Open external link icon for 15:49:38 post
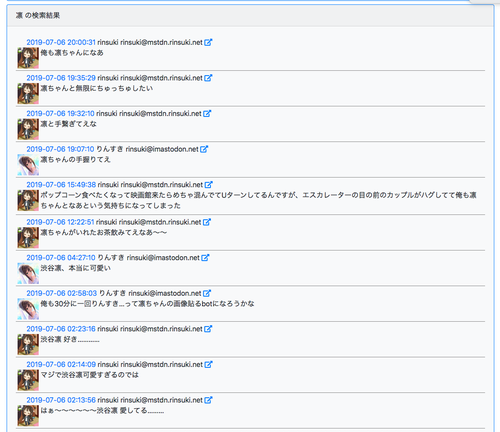This screenshot has width=500, height=432. click(x=208, y=185)
